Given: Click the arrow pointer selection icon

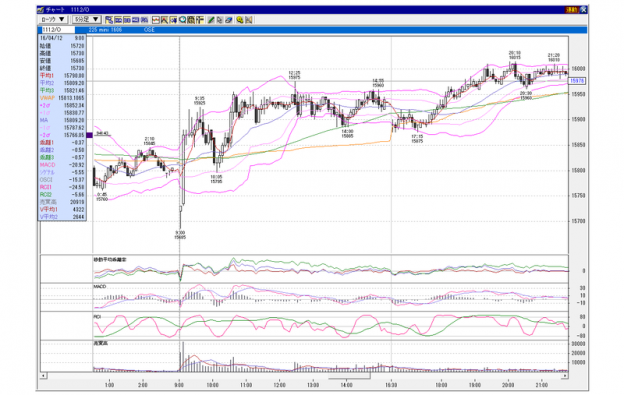Looking at the screenshot, I should [x=220, y=19].
